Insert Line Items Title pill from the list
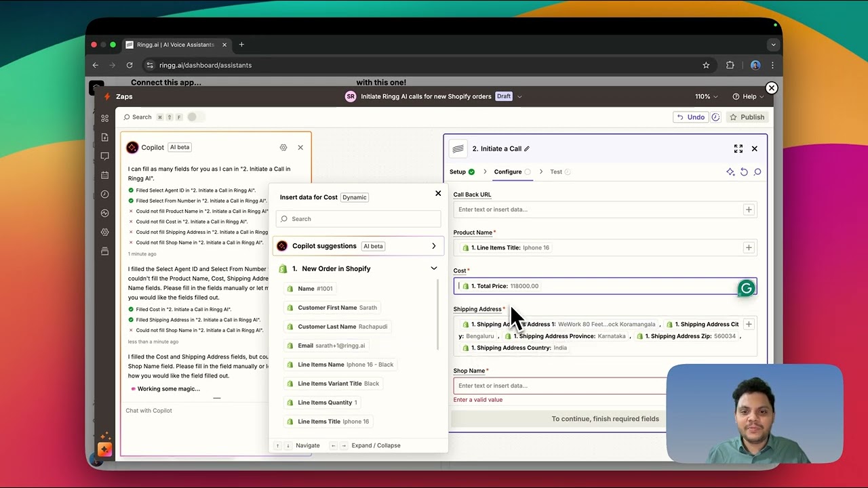868x488 pixels. tap(329, 422)
